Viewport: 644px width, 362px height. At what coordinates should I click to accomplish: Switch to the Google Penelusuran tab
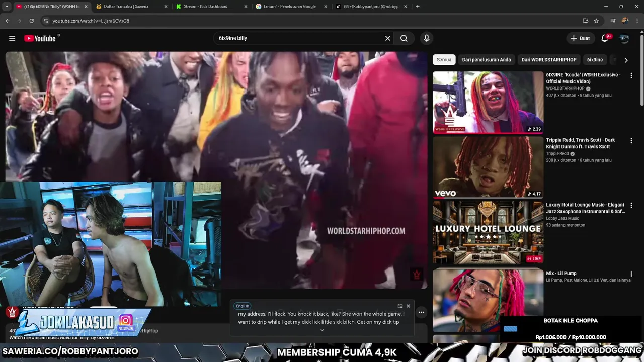coord(290,7)
